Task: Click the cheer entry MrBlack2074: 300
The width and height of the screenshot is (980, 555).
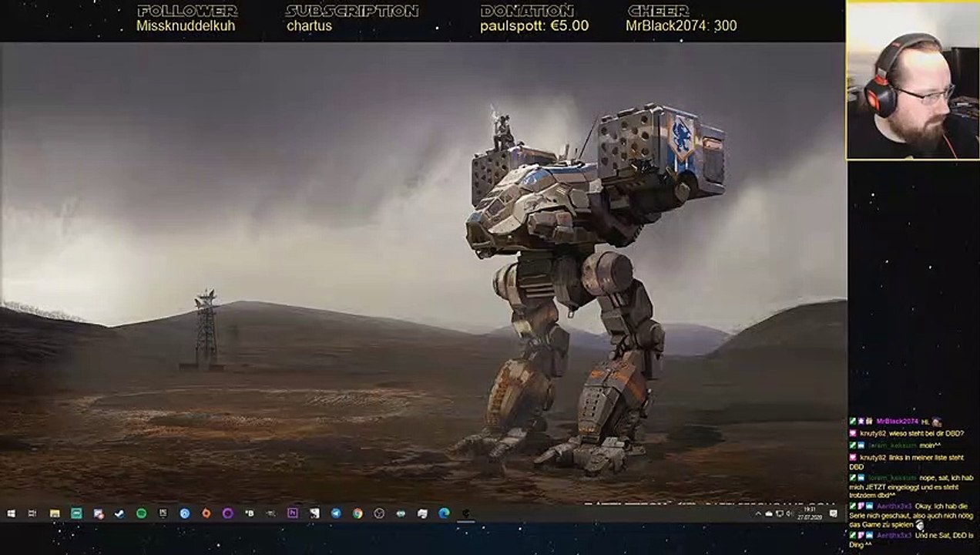Action: tap(681, 25)
